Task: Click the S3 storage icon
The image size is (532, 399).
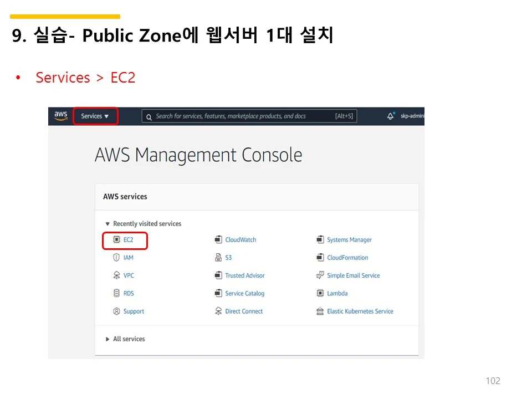Action: 218,258
